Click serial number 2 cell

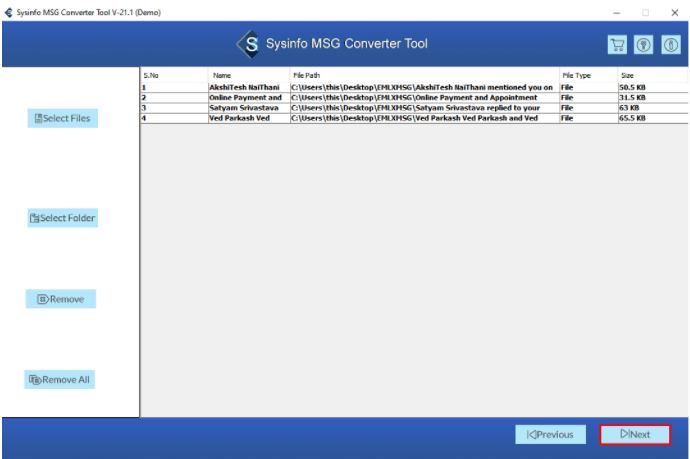(x=174, y=98)
